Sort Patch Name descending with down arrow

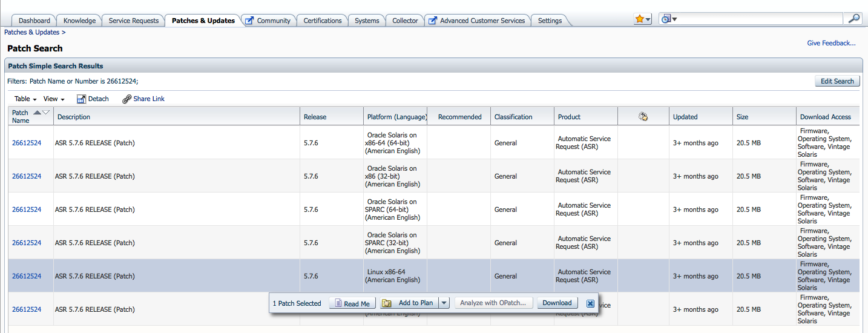tap(46, 113)
